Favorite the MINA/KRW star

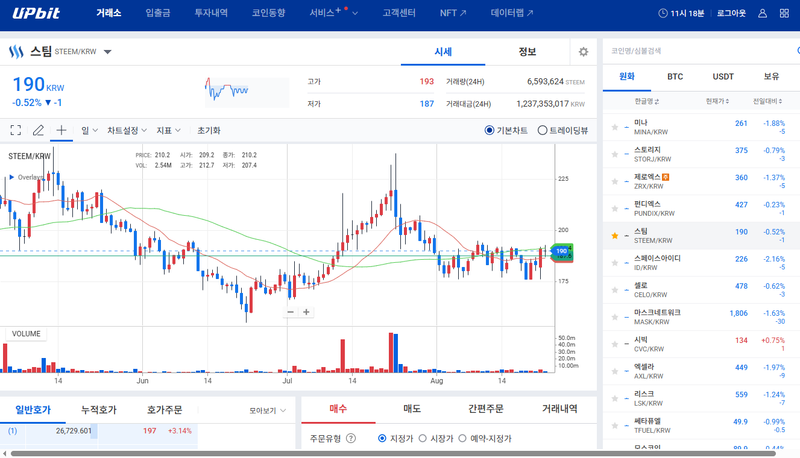coord(615,127)
